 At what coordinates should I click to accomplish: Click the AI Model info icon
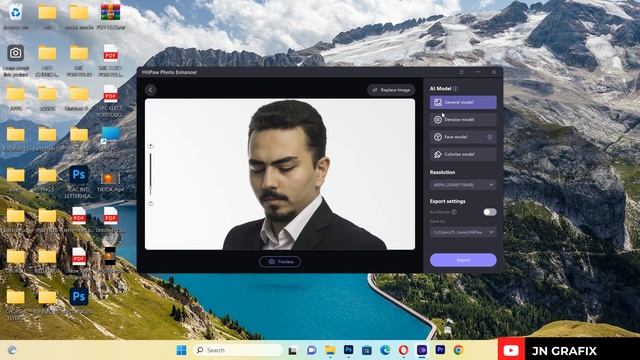click(456, 89)
